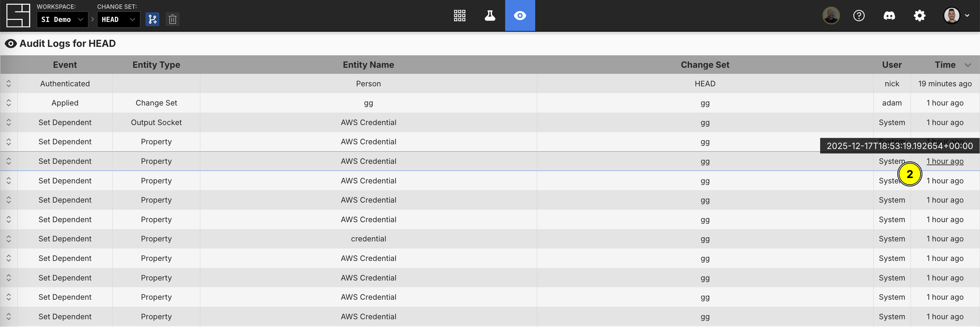The height and width of the screenshot is (327, 980).
Task: Open the settings gear
Action: 920,16
